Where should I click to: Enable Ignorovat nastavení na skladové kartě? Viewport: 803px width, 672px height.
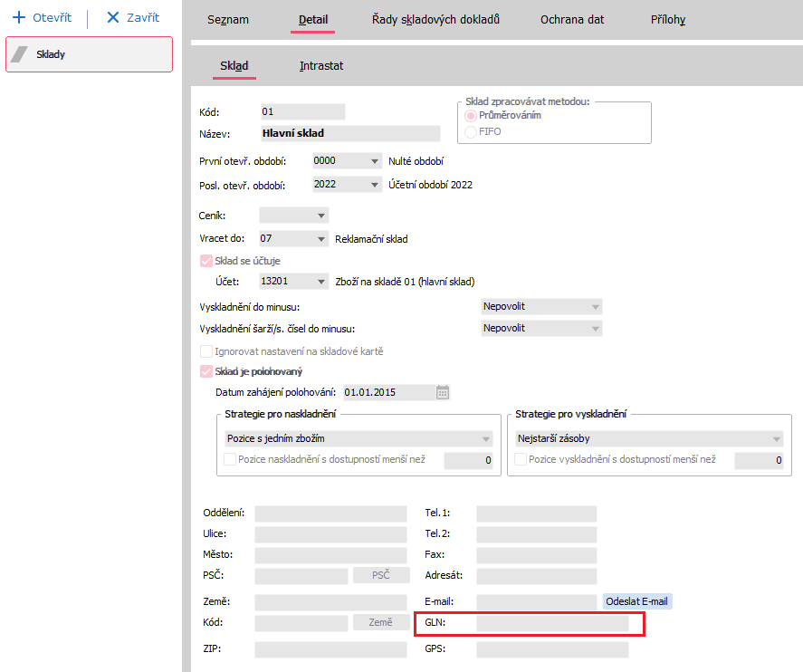click(x=206, y=351)
